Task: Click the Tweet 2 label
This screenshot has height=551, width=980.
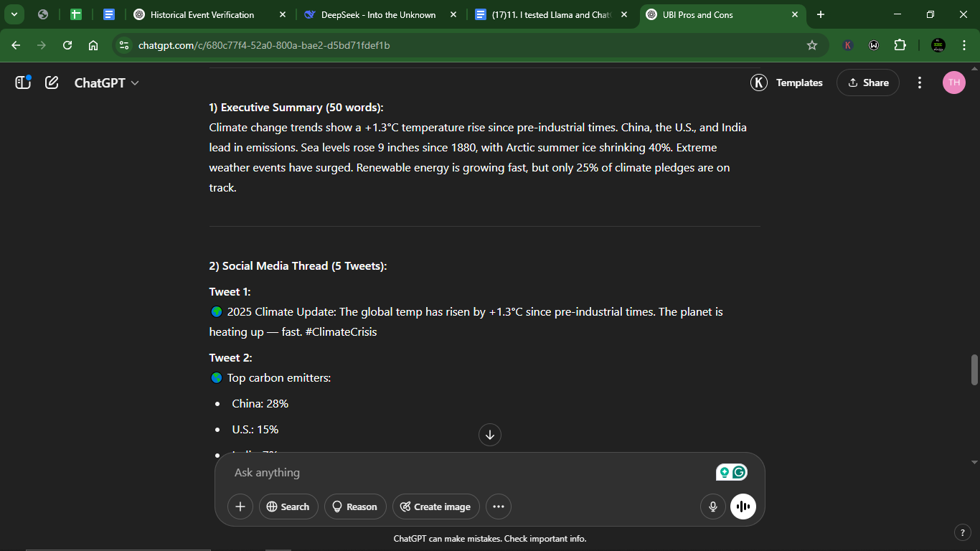Action: [230, 358]
